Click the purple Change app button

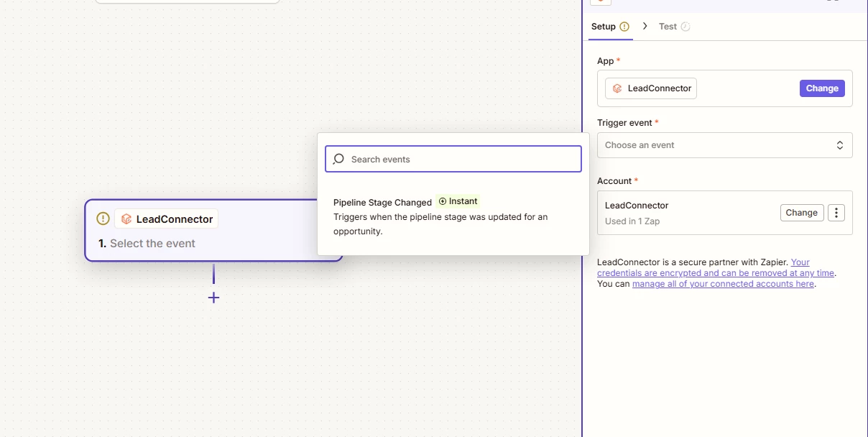pos(822,88)
